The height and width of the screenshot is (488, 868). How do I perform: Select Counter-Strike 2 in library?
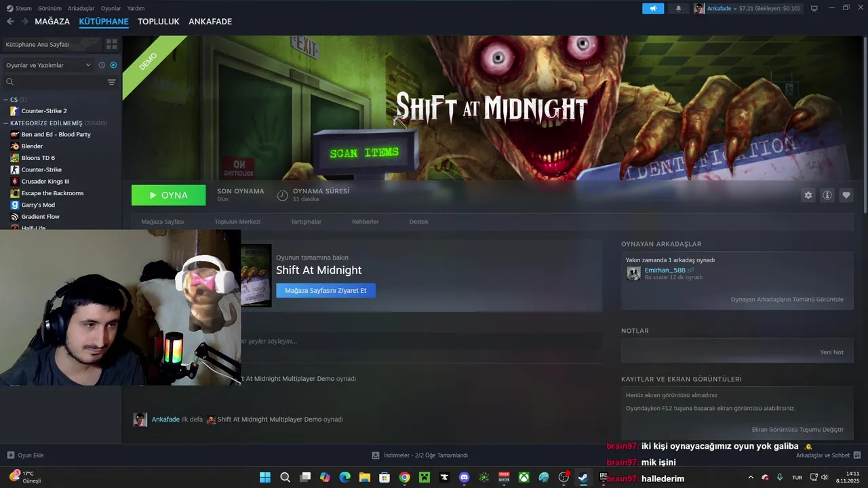coord(44,111)
